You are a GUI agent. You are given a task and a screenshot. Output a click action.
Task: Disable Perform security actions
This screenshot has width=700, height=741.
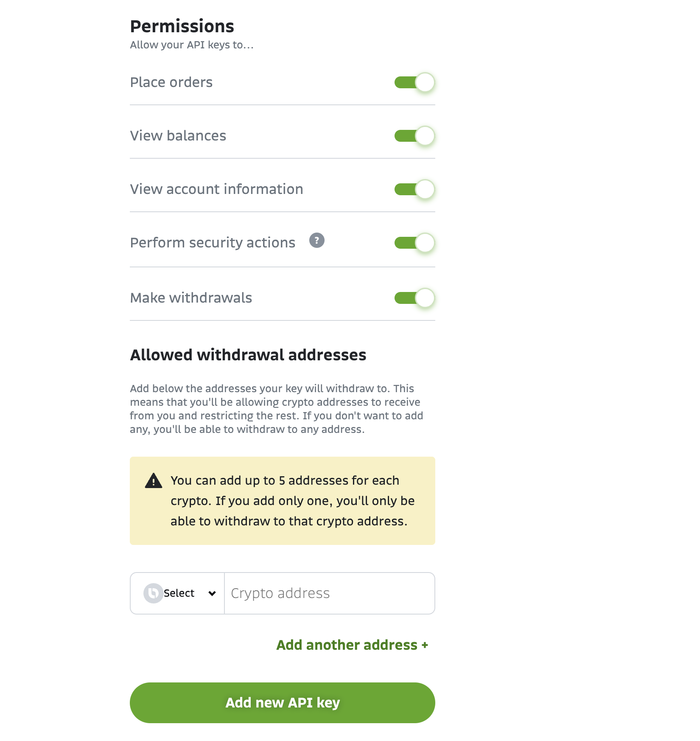[x=414, y=243]
